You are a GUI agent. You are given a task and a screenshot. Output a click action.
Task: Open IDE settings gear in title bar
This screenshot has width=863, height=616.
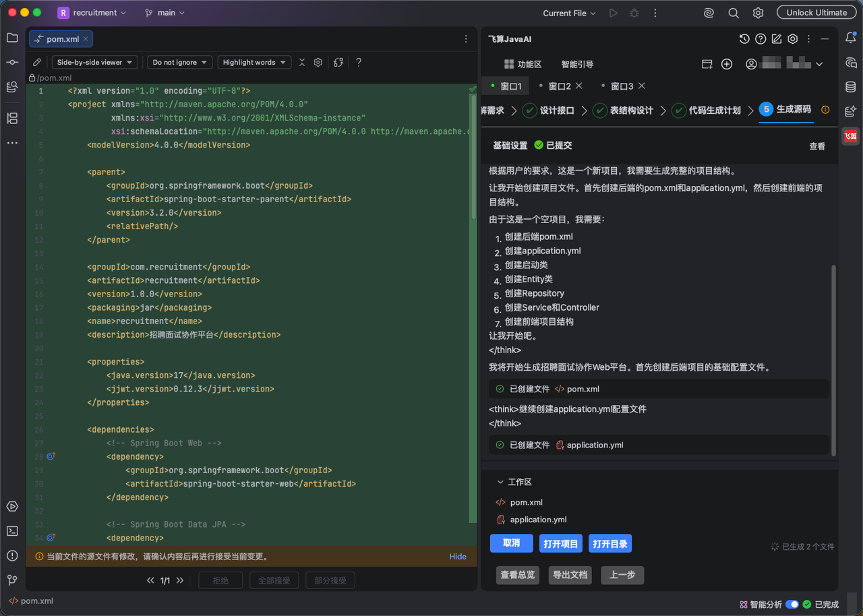click(758, 13)
